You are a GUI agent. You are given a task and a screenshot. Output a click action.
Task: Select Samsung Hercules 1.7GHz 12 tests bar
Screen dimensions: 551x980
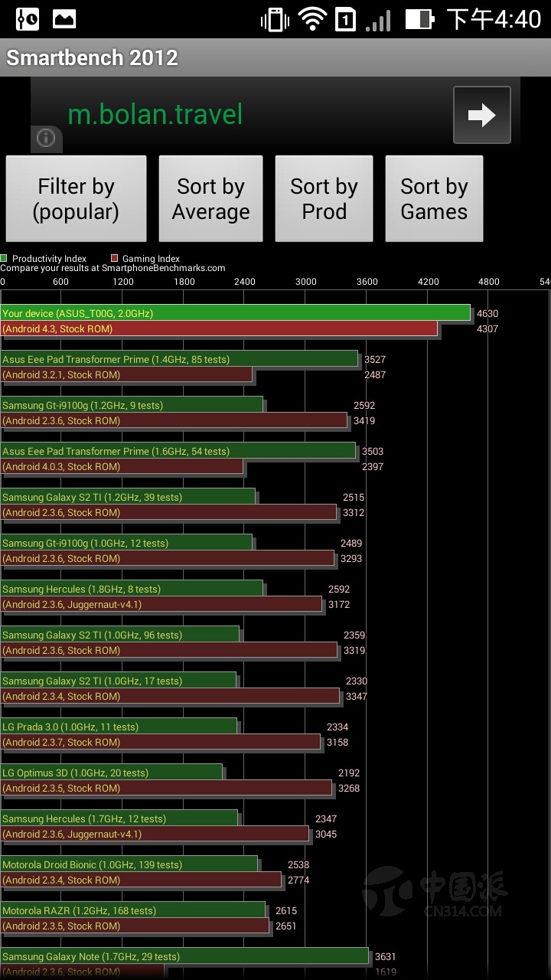pos(119,818)
